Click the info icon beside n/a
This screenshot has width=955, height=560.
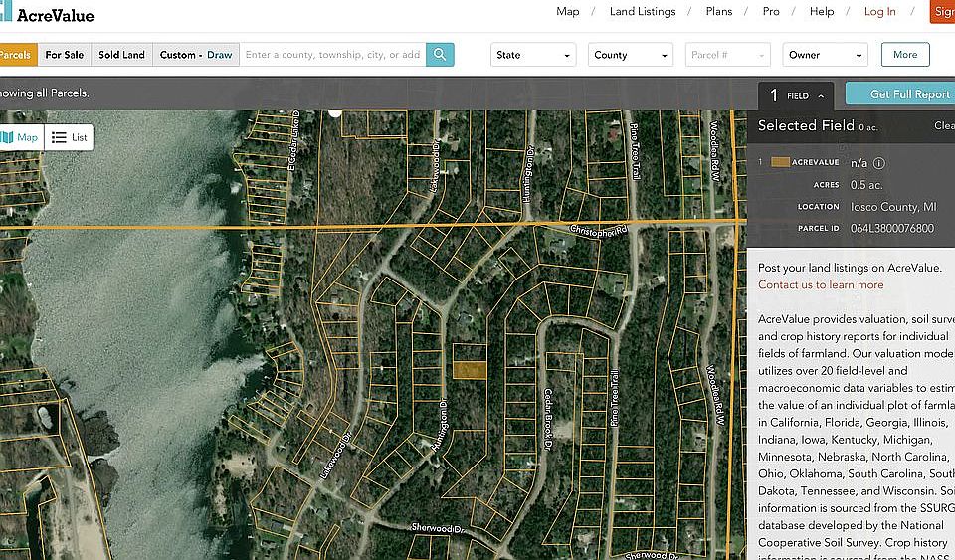tap(878, 163)
